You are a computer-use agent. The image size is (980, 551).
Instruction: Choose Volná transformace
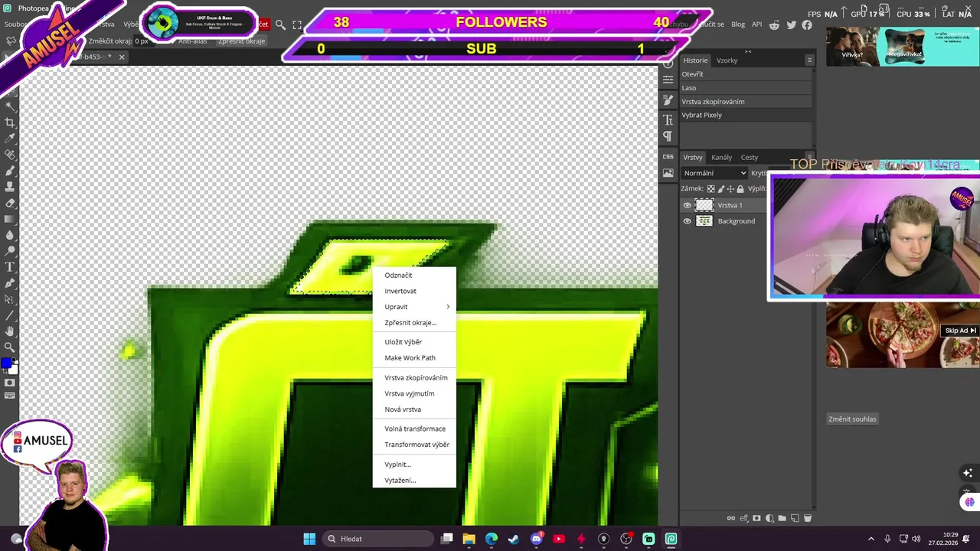[x=414, y=429]
